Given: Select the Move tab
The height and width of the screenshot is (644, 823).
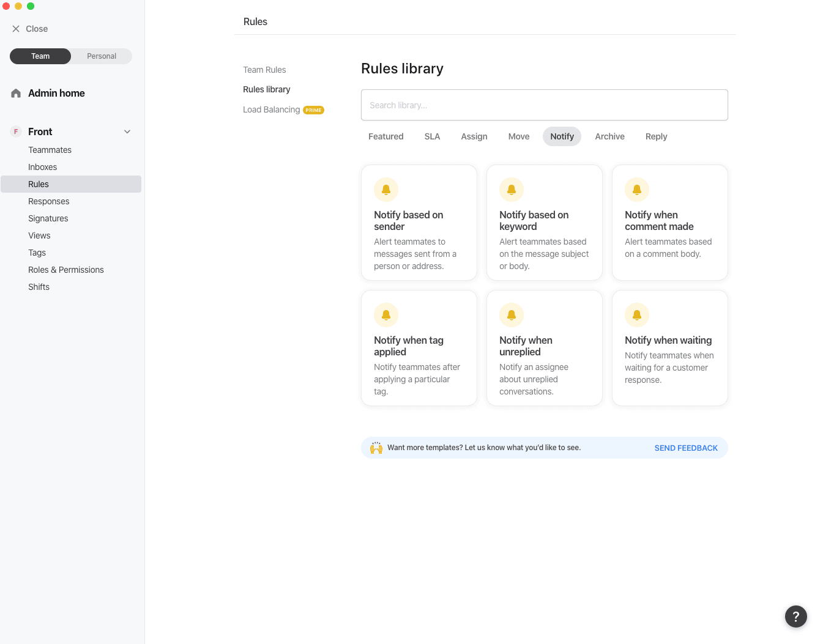Looking at the screenshot, I should pyautogui.click(x=519, y=136).
